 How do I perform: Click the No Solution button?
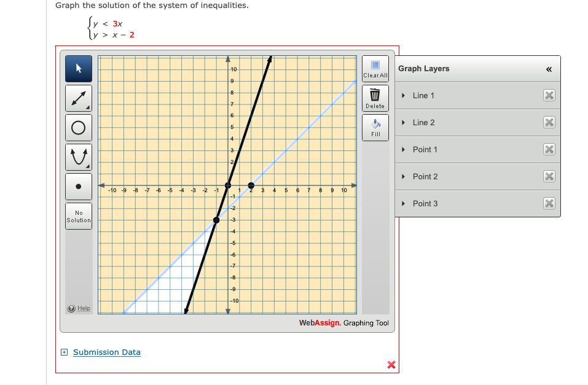[78, 216]
